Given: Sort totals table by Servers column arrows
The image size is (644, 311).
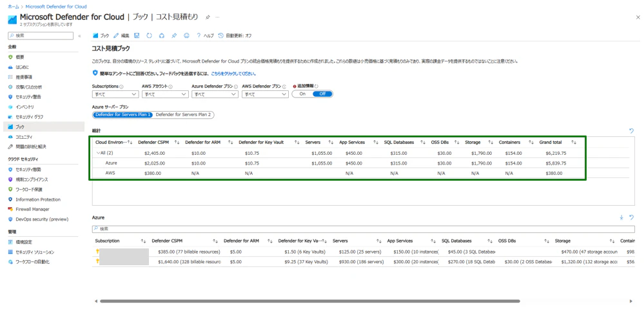Looking at the screenshot, I should (331, 142).
